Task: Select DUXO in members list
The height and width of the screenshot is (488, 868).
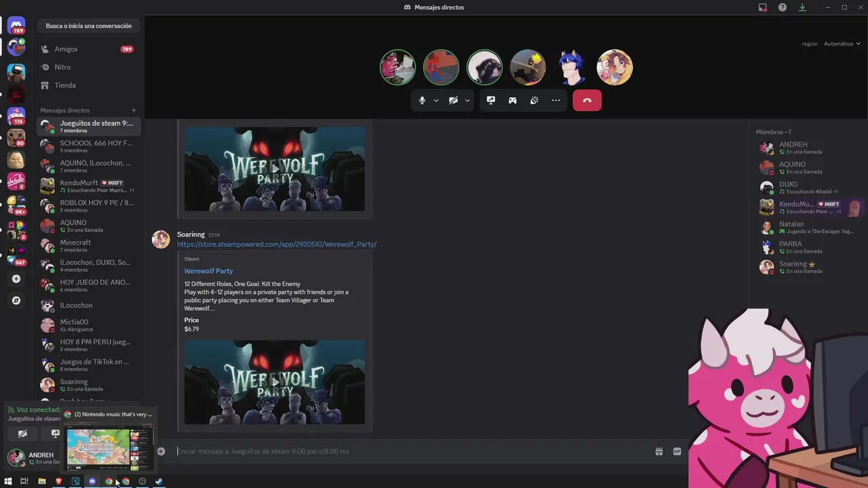Action: (808, 187)
